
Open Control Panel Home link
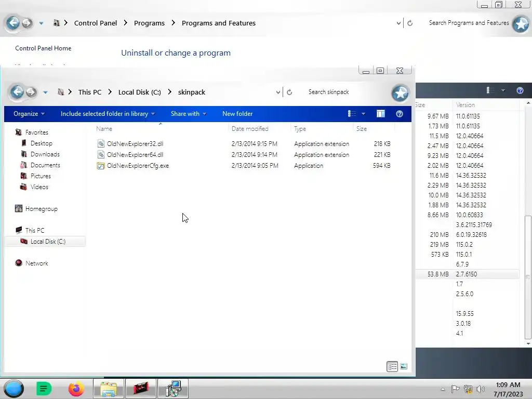[x=43, y=48]
